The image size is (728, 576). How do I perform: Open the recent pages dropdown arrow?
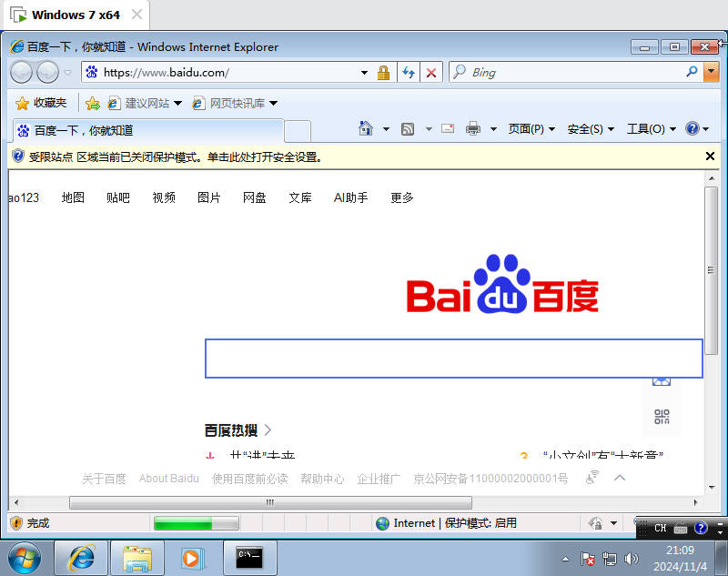click(67, 73)
